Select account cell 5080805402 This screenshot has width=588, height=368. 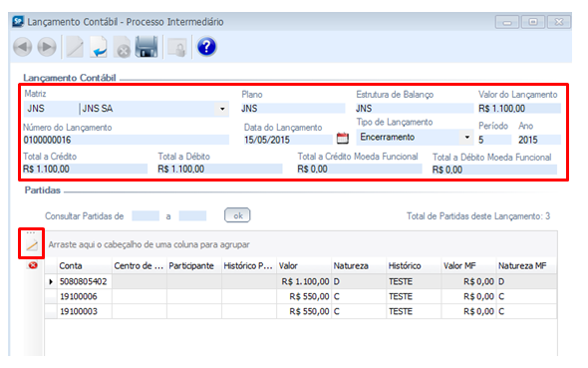click(x=85, y=281)
